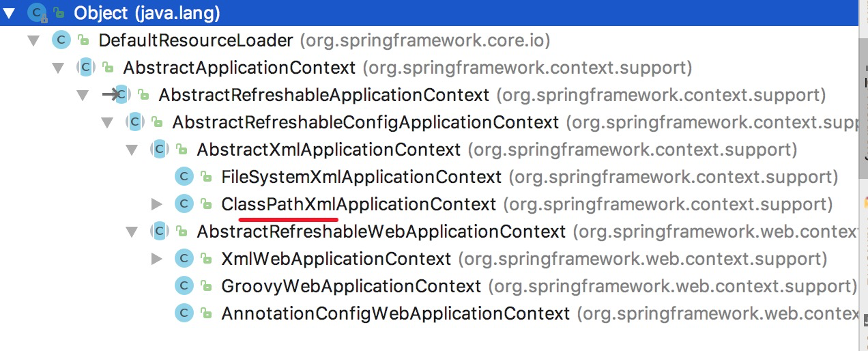Collapse the AbstractXmlApplicationContext branch
The width and height of the screenshot is (868, 351).
click(132, 150)
